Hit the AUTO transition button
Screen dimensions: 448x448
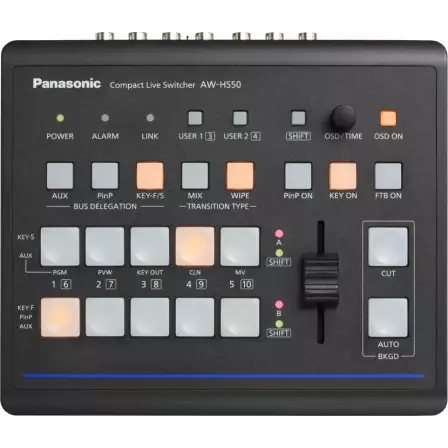click(x=388, y=317)
